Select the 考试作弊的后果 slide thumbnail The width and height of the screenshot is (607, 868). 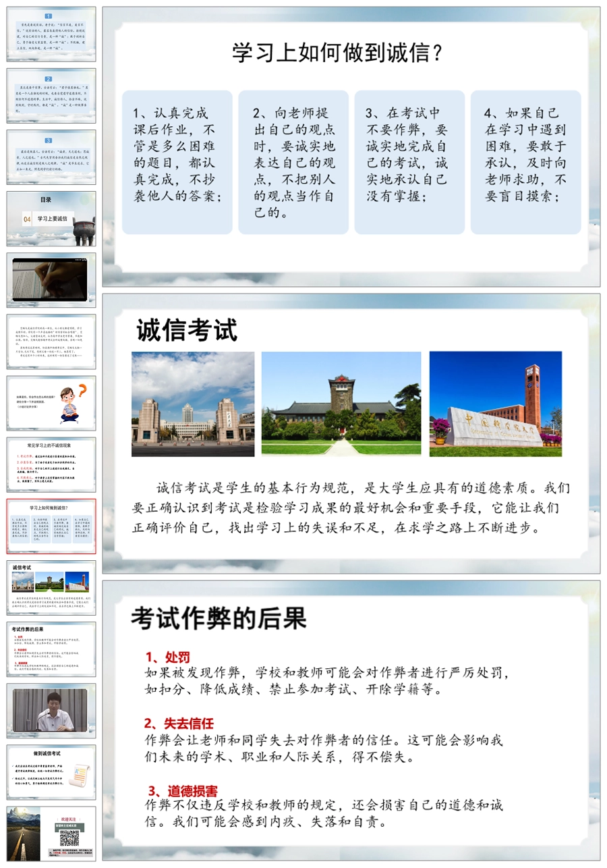tap(51, 649)
